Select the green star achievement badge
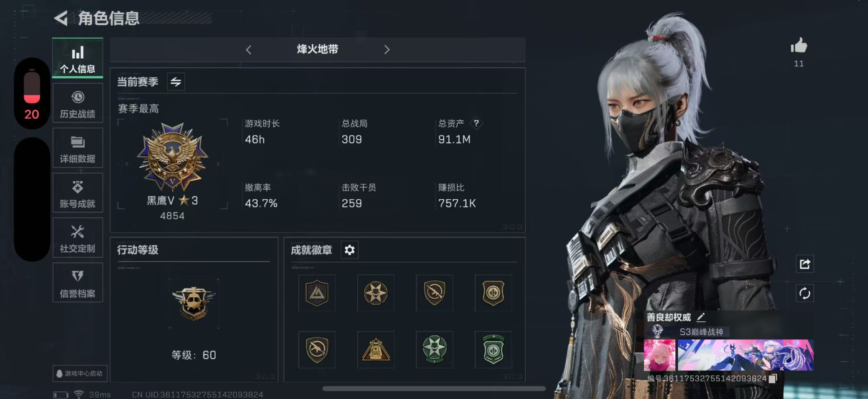 434,349
